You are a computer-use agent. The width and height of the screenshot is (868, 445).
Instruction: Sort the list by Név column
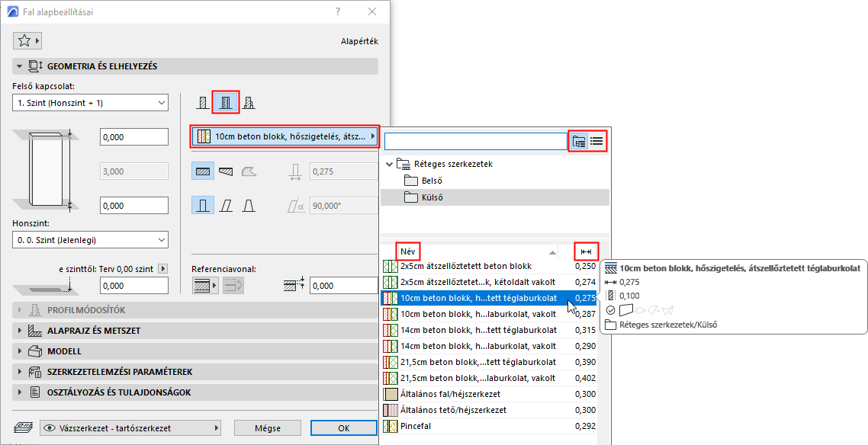[x=408, y=252]
